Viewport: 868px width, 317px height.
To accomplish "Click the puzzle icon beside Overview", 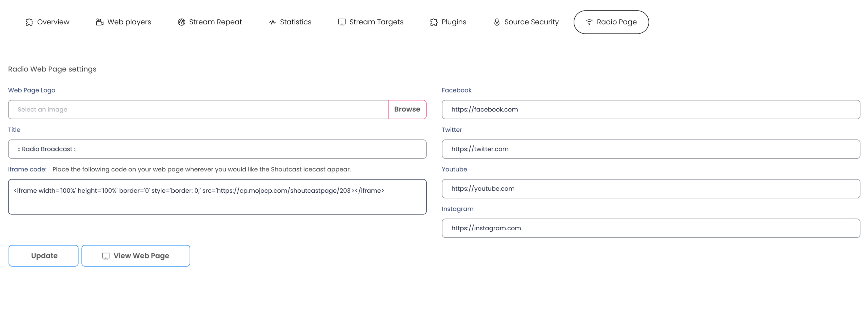I will pyautogui.click(x=29, y=22).
